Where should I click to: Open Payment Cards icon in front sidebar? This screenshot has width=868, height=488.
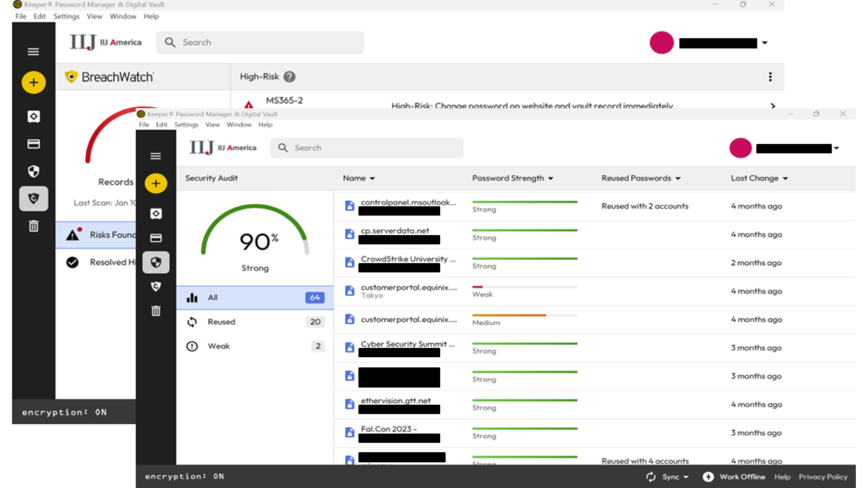pos(156,238)
